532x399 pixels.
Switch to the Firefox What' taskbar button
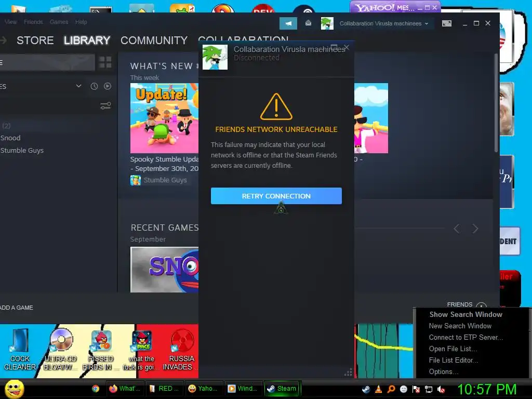coord(125,389)
